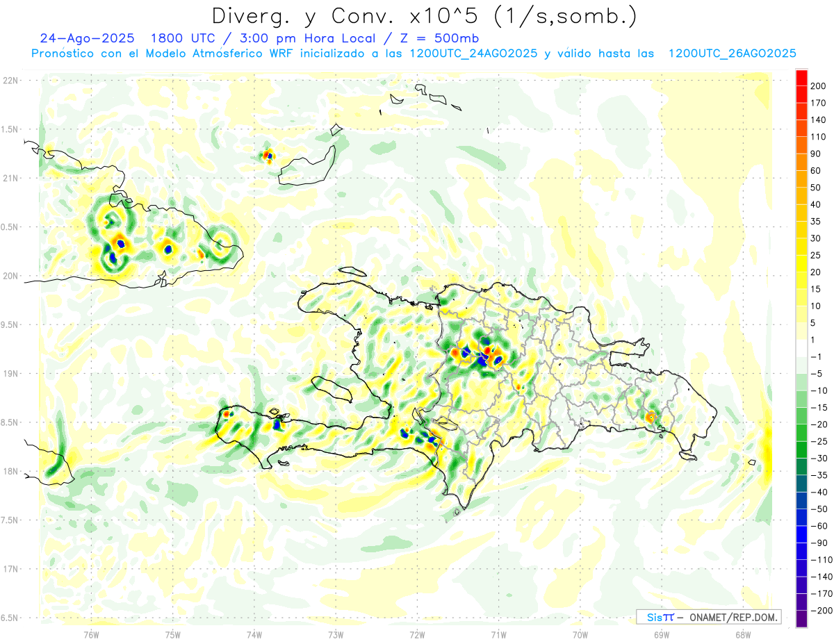Screen dimensions: 834x644
Task: Click the "7.5N" latitude label
Action: tap(10, 520)
